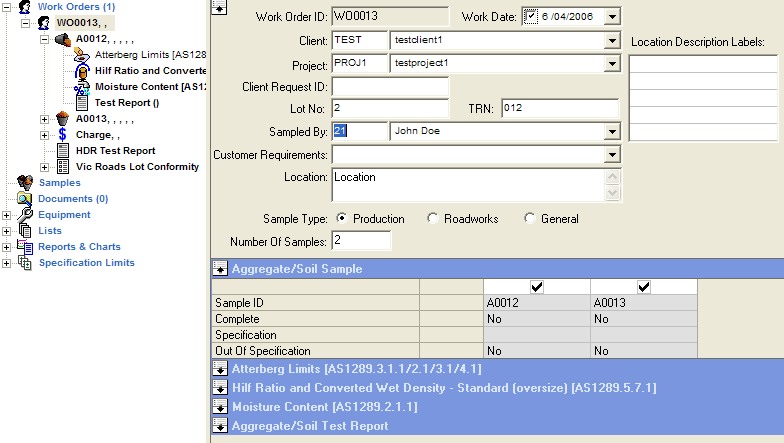The width and height of the screenshot is (784, 443).
Task: Click the Charge dollar sign icon
Action: coord(62,134)
